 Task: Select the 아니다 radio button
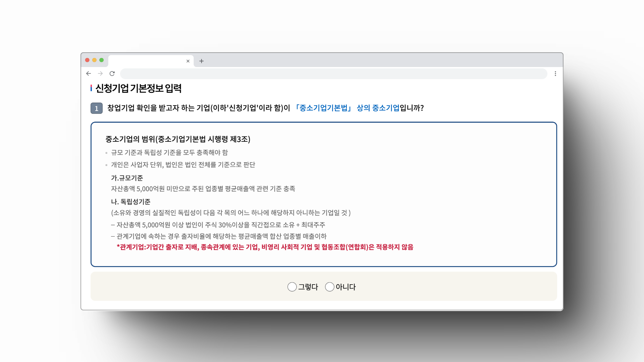330,287
